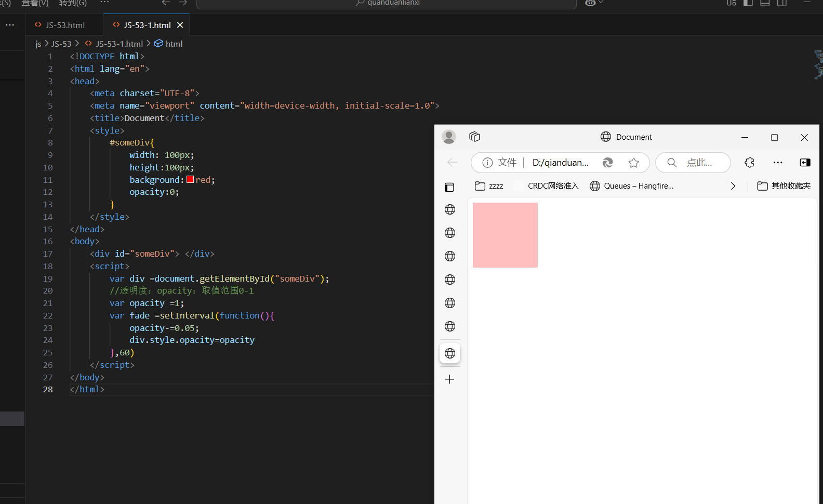Open the Queues – Hangfire bookmark

632,186
